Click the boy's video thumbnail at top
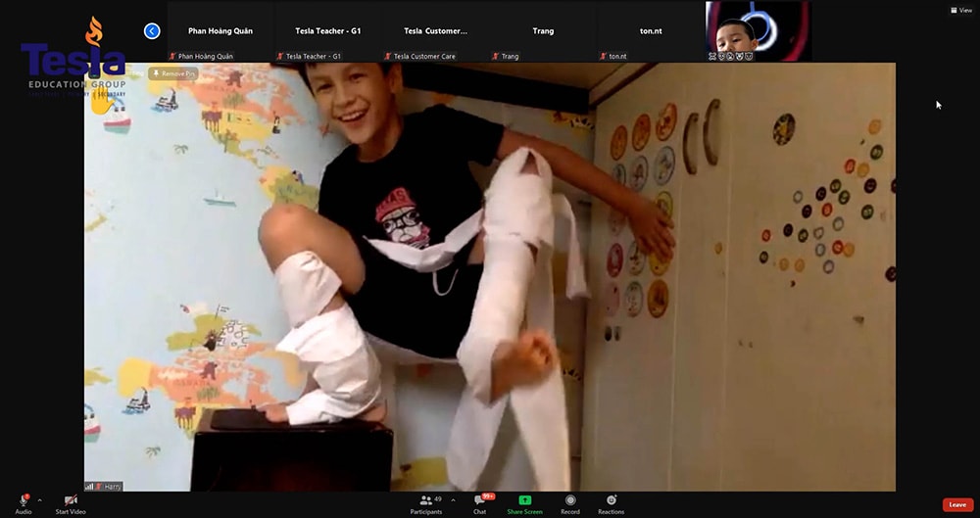Viewport: 980px width, 518px height. pos(758,29)
